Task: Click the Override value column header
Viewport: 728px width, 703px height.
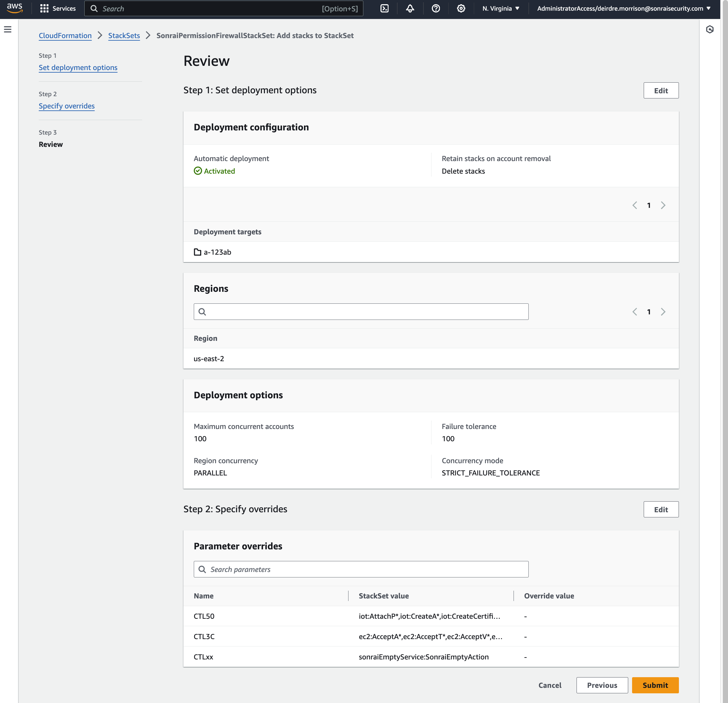Action: 549,596
